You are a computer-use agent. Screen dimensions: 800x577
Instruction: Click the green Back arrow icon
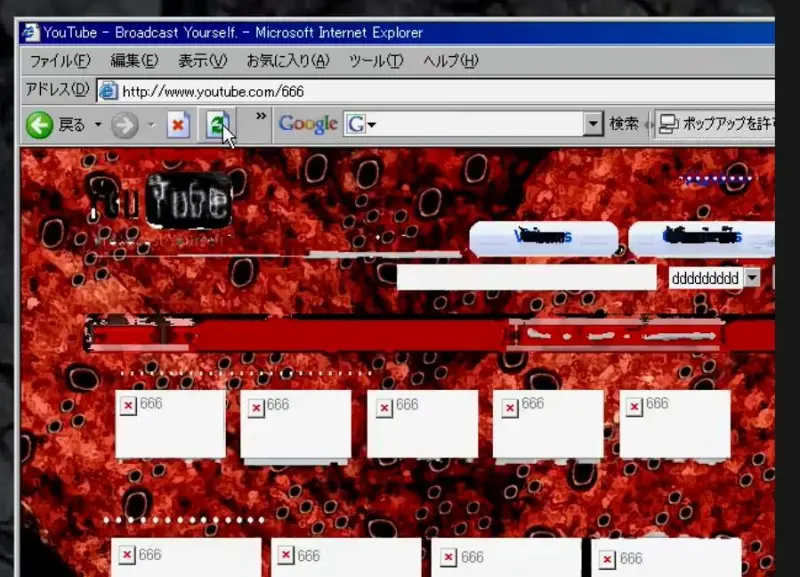pos(39,125)
